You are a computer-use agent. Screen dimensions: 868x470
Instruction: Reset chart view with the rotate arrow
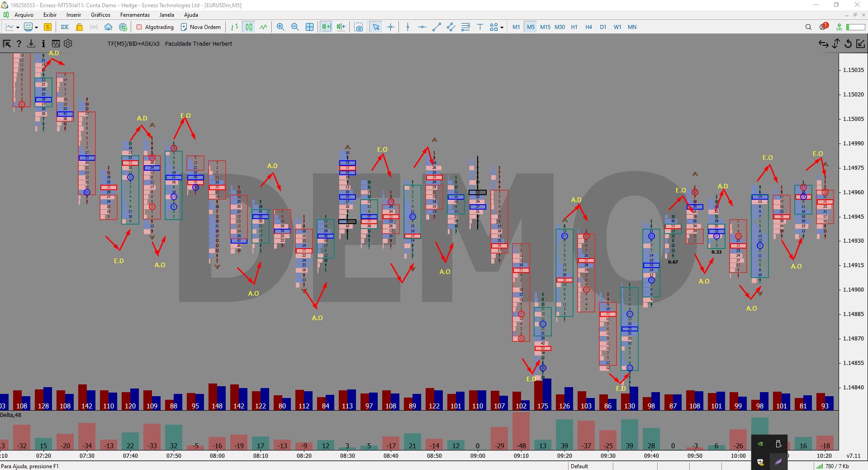point(848,43)
